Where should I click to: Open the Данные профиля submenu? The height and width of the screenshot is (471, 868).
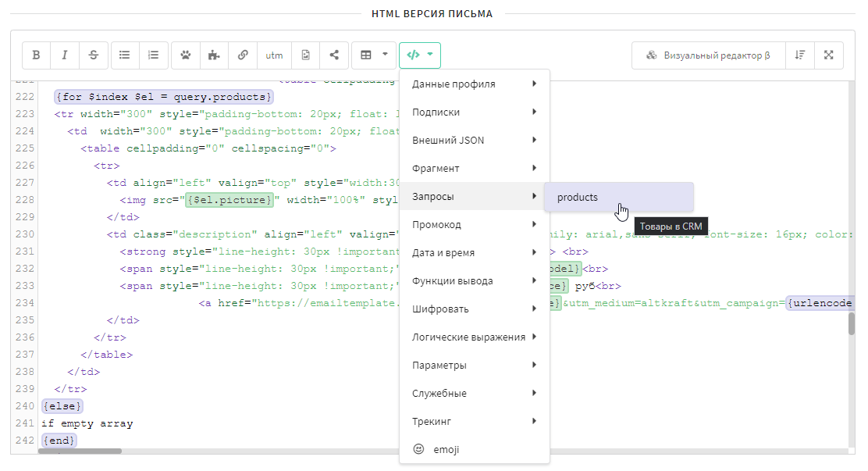pos(475,84)
